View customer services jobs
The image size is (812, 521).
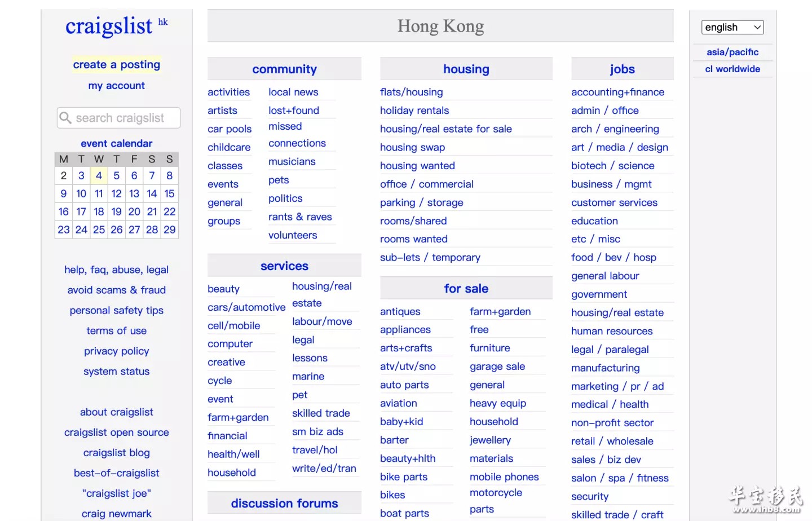point(614,202)
